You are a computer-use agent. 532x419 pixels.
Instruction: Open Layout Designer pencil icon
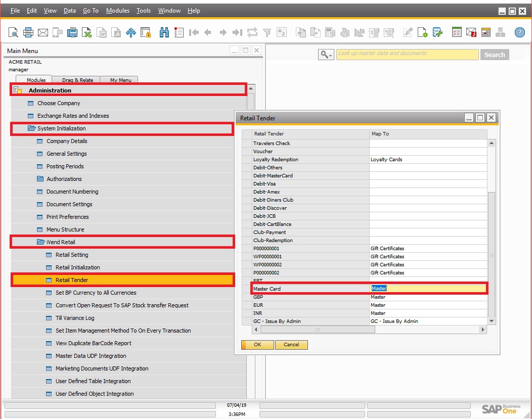click(x=408, y=32)
